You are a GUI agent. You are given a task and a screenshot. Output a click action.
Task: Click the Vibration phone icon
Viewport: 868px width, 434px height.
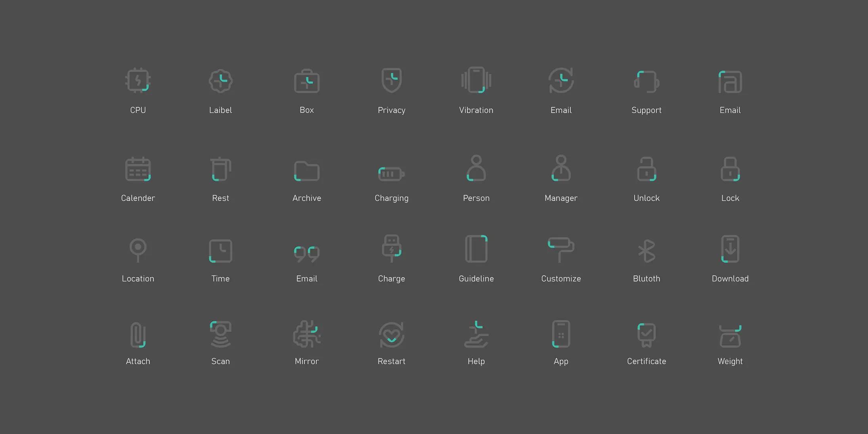476,80
